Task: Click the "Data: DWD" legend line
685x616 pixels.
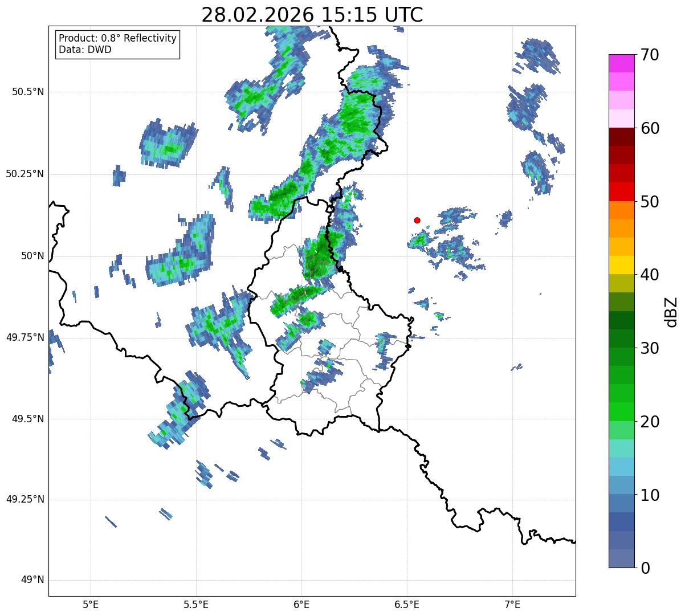Action: coord(85,50)
